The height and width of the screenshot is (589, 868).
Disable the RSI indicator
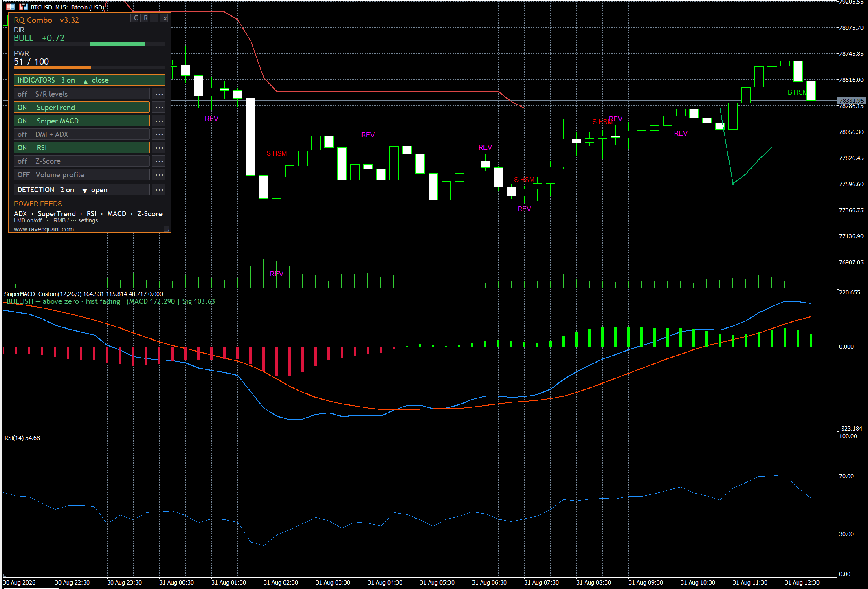[x=82, y=148]
